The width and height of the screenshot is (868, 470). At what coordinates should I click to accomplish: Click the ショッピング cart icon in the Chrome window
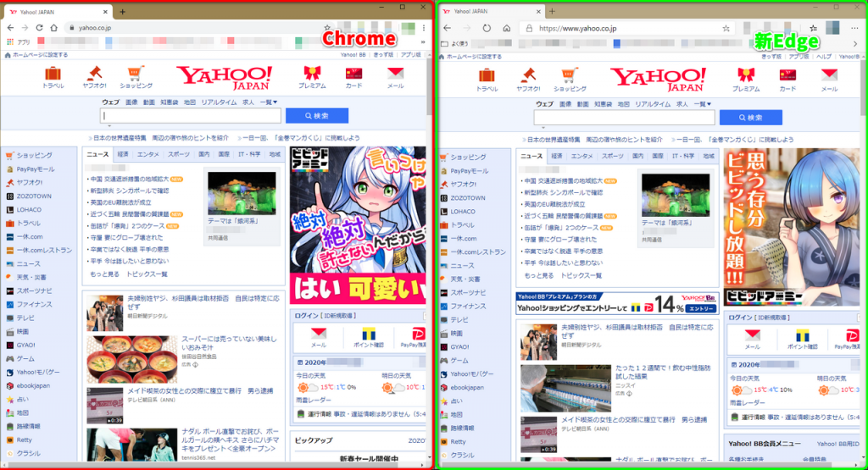136,75
